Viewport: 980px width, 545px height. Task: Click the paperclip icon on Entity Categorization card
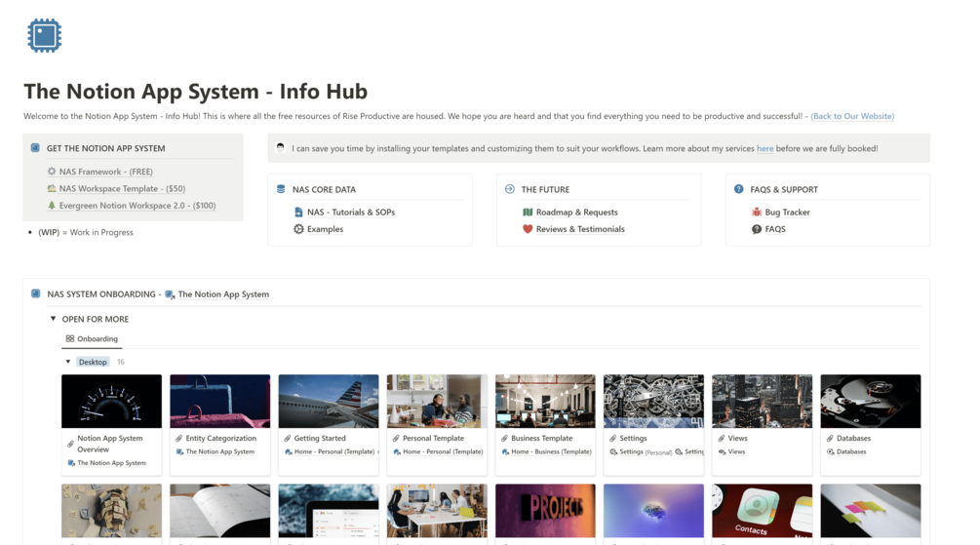coord(178,438)
